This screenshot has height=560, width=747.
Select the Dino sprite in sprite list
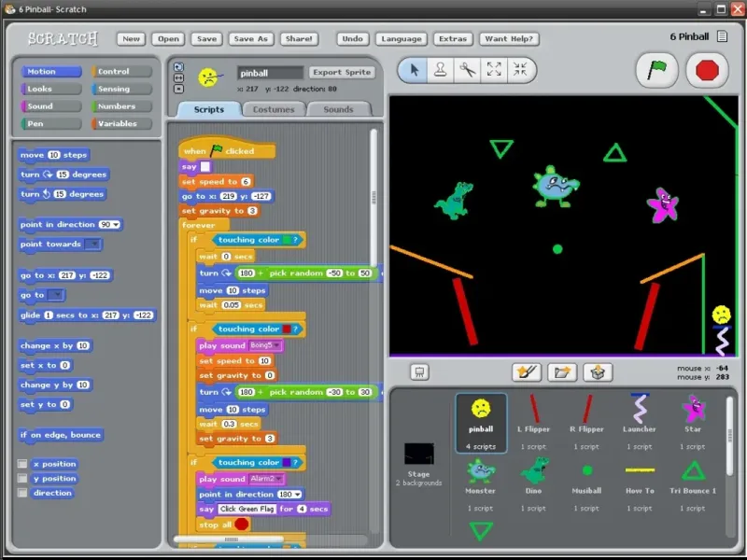pos(533,484)
